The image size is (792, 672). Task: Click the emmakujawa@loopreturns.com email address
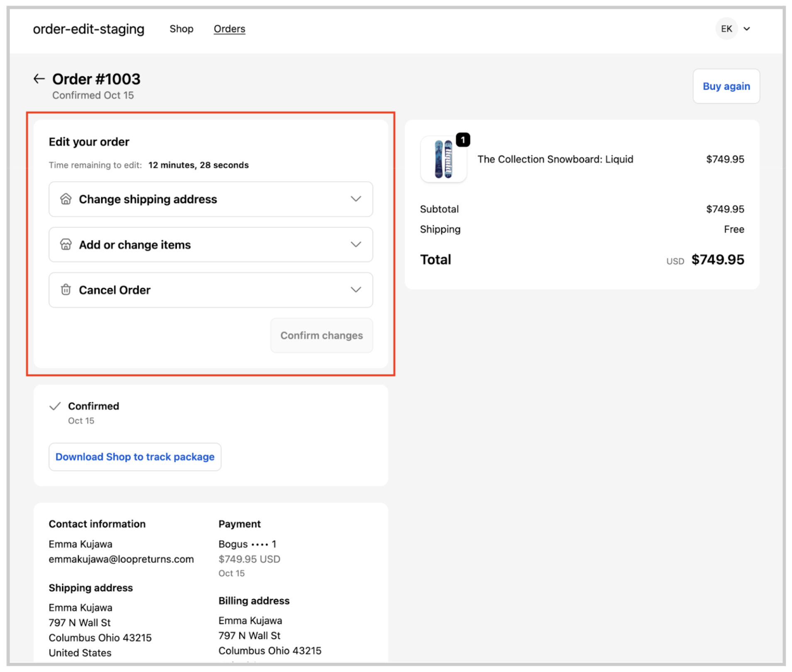click(121, 559)
